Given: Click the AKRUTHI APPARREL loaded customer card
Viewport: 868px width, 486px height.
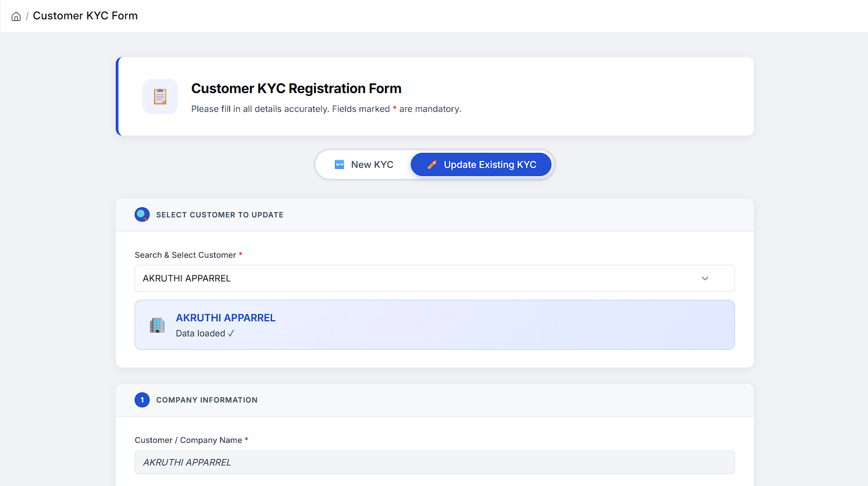Looking at the screenshot, I should coord(435,325).
